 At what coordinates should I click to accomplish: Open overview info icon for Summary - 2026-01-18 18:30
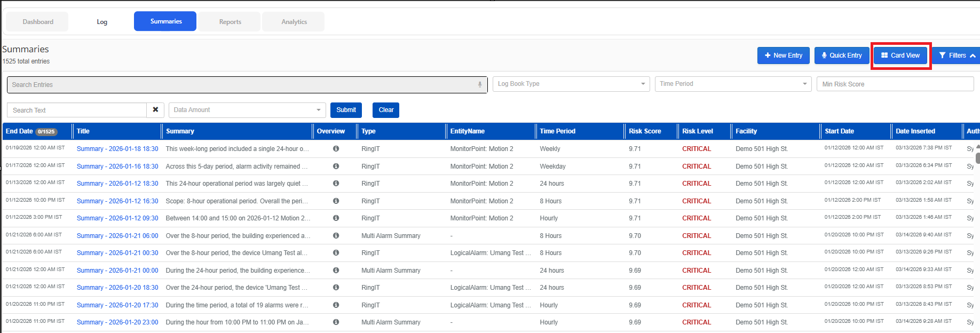[336, 148]
